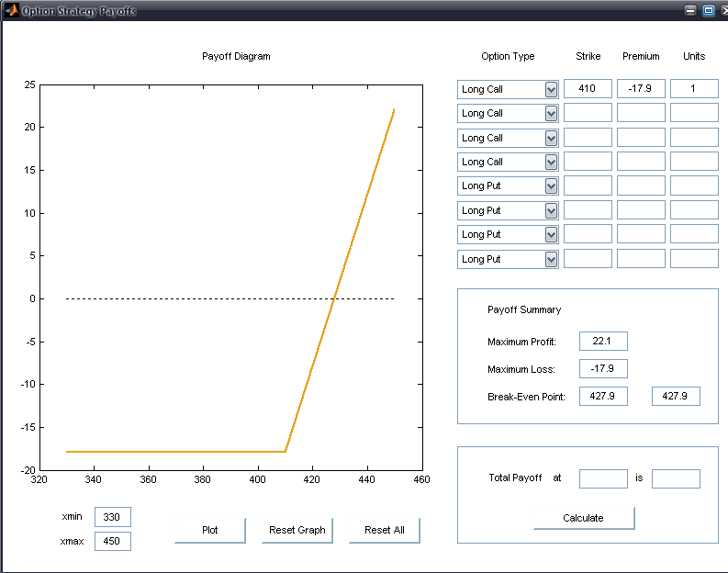Click the Premium field showing -17.9
728x573 pixels.
point(641,88)
